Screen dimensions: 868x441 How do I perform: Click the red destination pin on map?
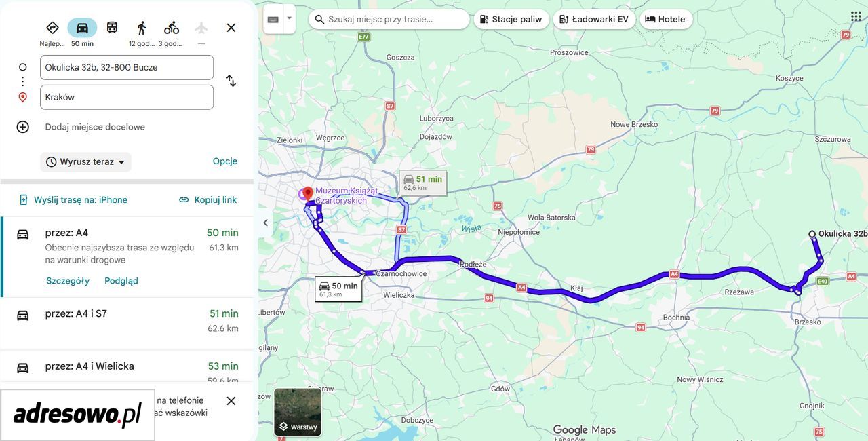[307, 194]
